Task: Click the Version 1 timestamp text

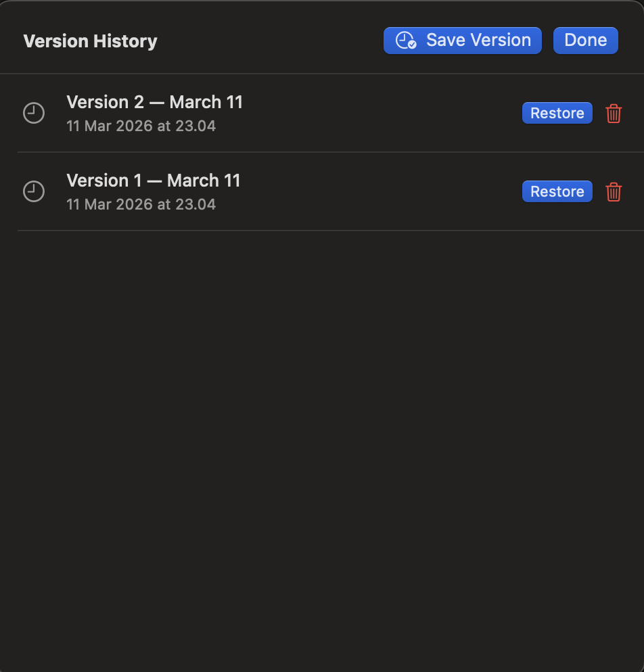Action: 141,204
